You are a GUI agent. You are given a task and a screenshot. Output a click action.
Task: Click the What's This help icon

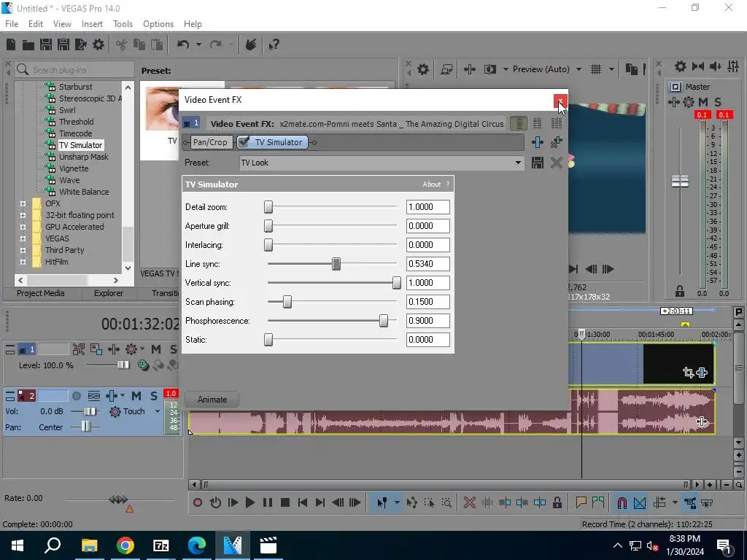point(274,44)
